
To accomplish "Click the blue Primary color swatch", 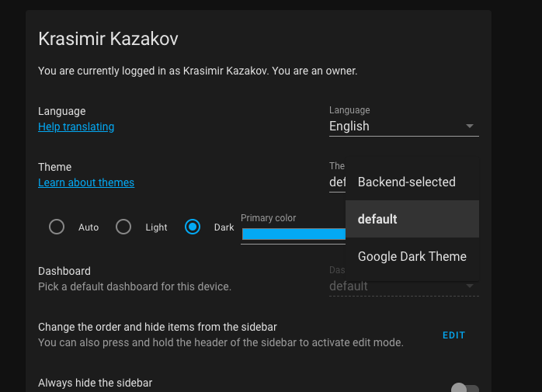I will pyautogui.click(x=294, y=234).
